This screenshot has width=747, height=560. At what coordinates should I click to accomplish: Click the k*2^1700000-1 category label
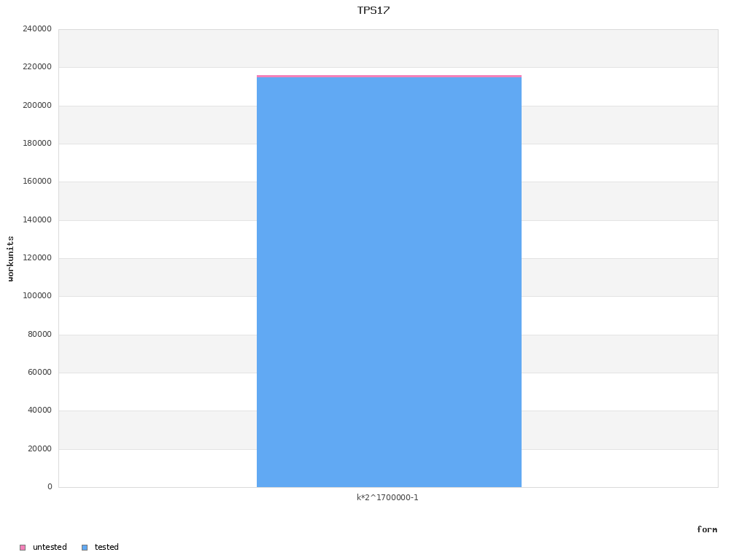point(387,497)
